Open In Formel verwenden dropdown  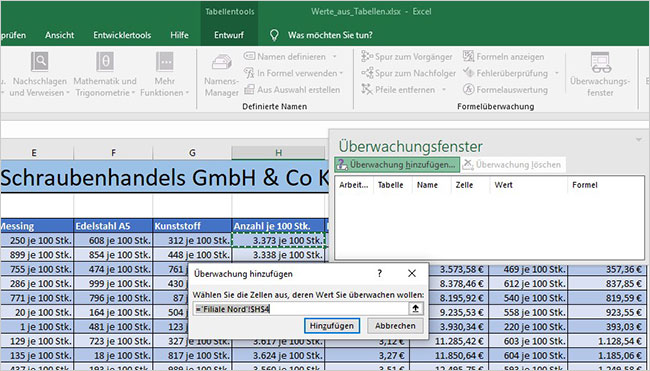point(294,73)
